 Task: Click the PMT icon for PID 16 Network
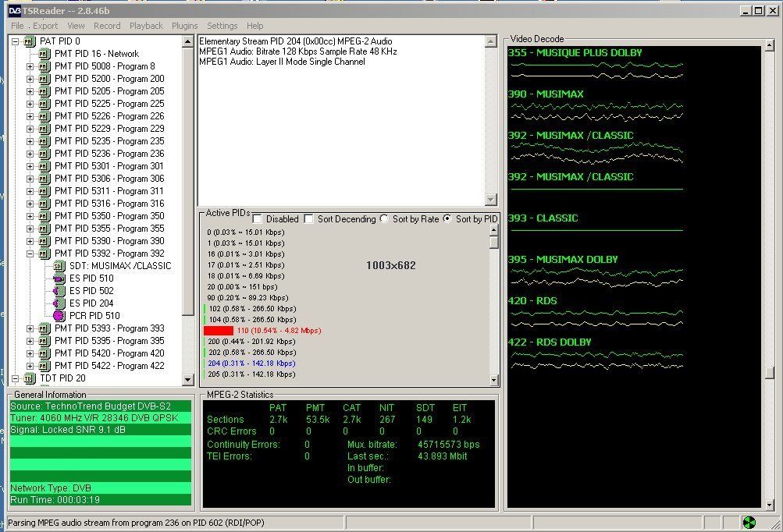coord(44,54)
